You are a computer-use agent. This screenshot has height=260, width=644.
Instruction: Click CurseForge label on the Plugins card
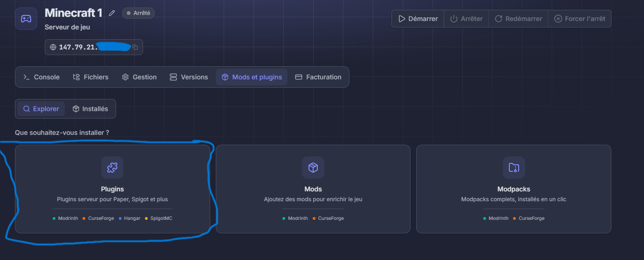(101, 218)
